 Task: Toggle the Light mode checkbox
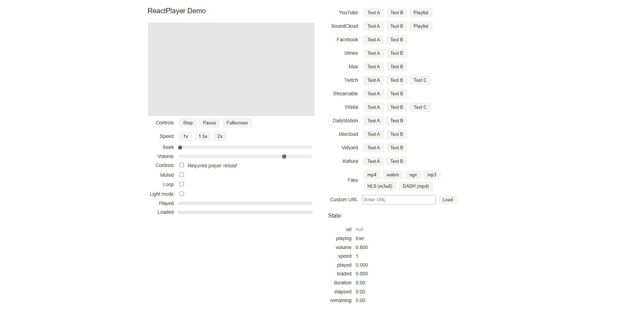(x=181, y=193)
